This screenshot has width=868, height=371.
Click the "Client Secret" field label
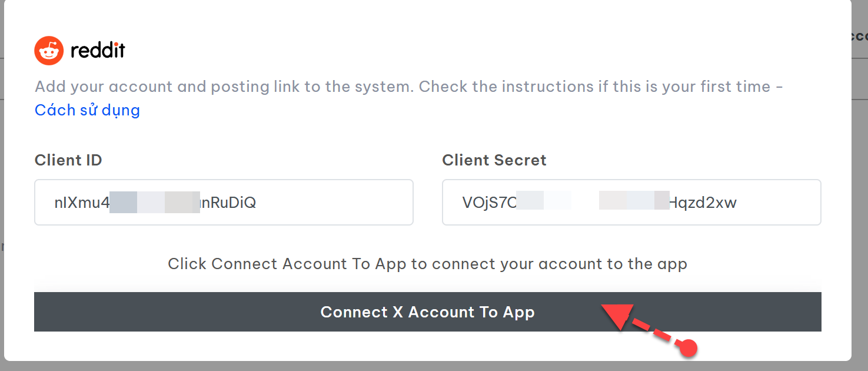[x=494, y=160]
